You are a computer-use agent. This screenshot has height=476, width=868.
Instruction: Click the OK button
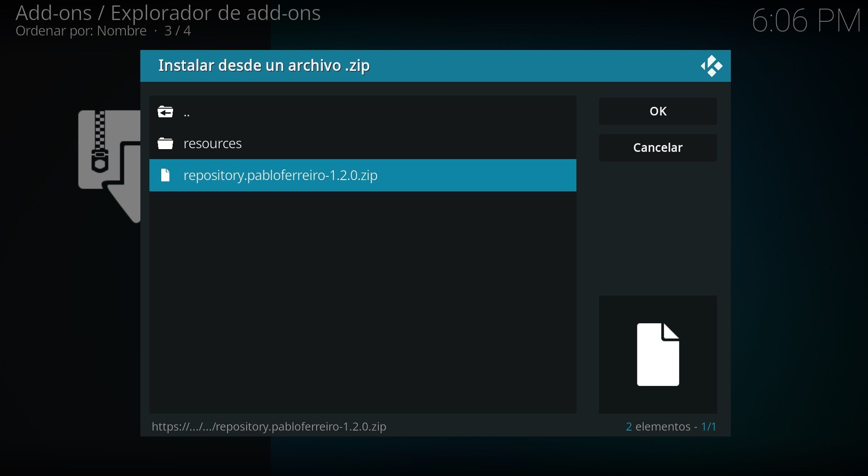[658, 111]
